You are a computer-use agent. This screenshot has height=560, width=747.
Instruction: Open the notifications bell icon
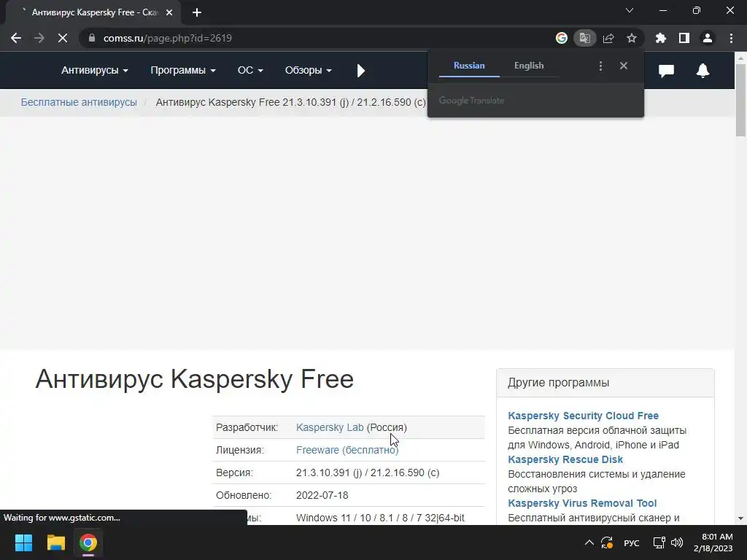pos(703,71)
